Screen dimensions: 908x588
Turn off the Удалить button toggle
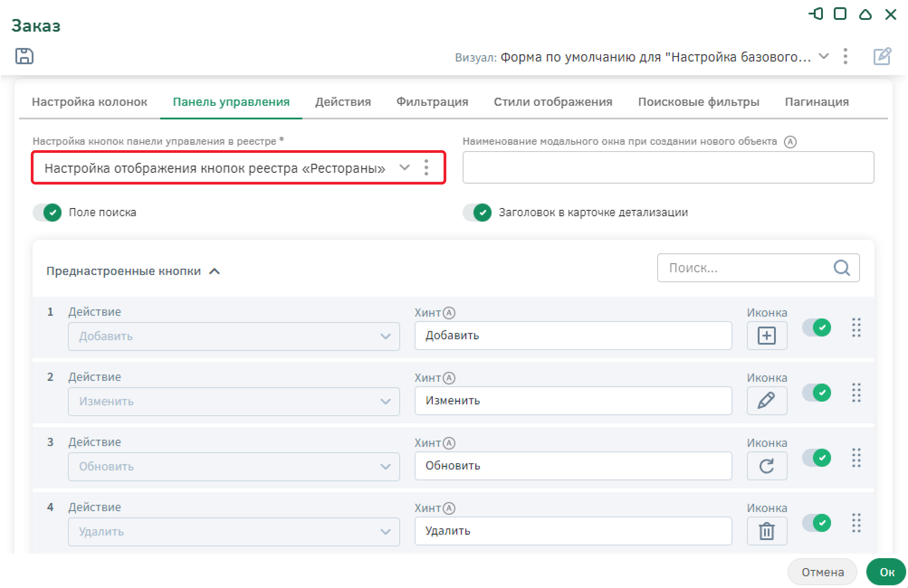[x=817, y=523]
